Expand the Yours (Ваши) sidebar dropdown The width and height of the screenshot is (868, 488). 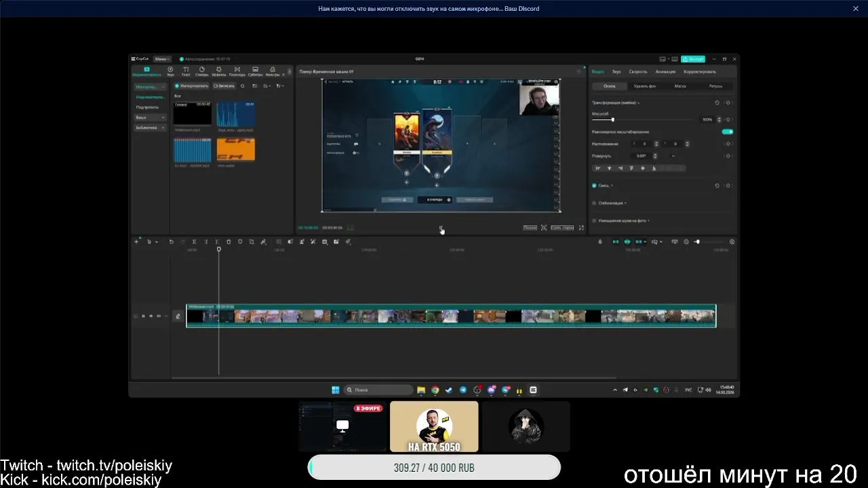pyautogui.click(x=150, y=117)
